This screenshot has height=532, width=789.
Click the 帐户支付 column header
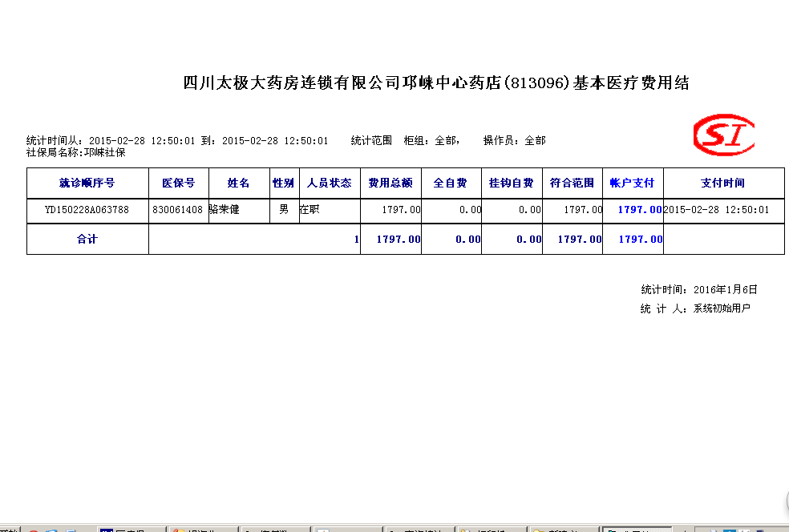tap(632, 183)
